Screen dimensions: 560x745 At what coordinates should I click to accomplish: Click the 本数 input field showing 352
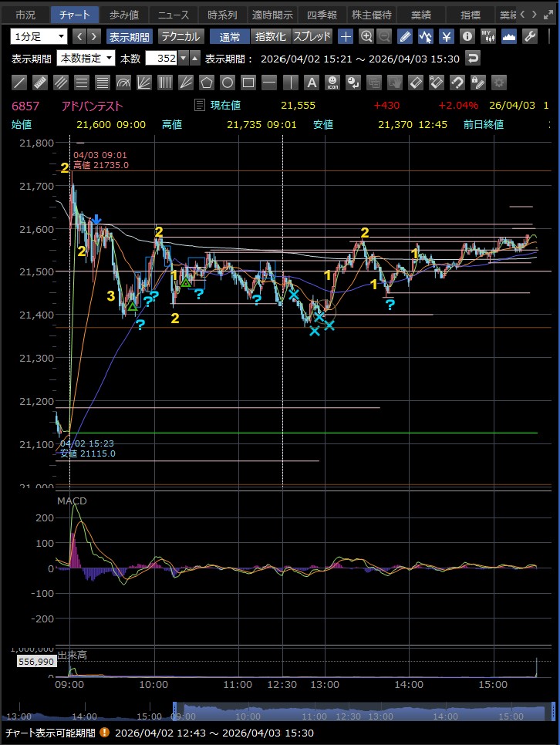[162, 59]
